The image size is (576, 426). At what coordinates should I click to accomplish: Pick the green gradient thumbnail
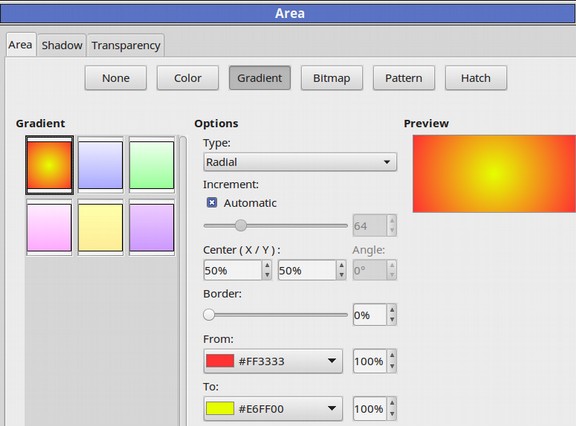click(x=152, y=165)
